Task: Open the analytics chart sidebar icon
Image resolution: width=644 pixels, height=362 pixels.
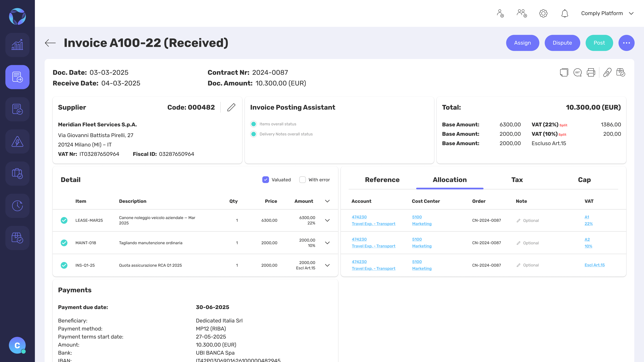Action: coord(17,45)
